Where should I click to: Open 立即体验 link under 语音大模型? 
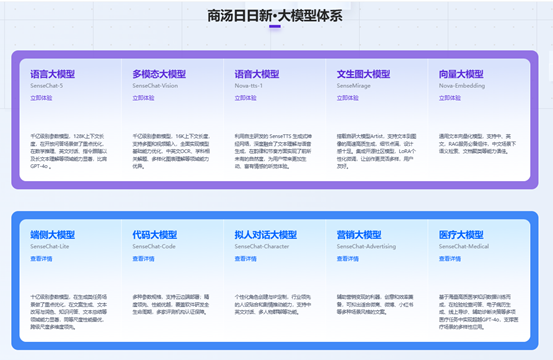point(245,98)
